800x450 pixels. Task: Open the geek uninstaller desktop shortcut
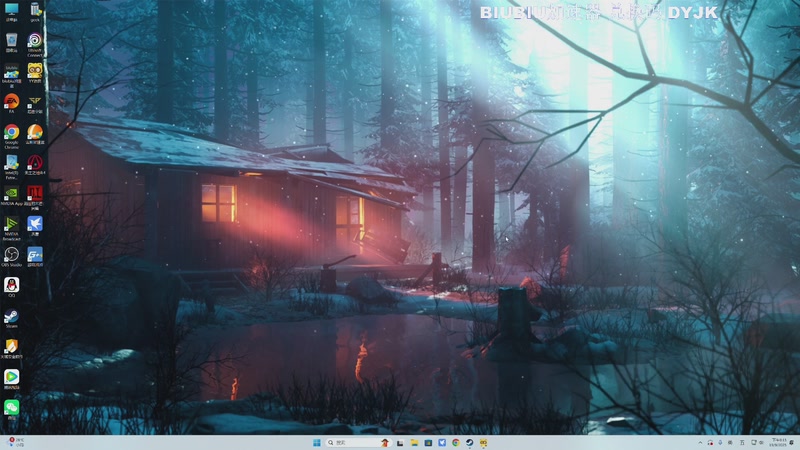tap(35, 11)
